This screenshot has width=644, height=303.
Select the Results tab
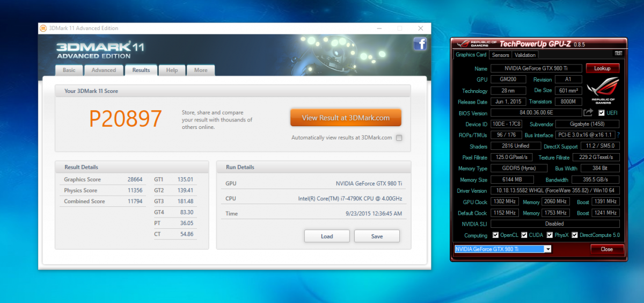[141, 70]
